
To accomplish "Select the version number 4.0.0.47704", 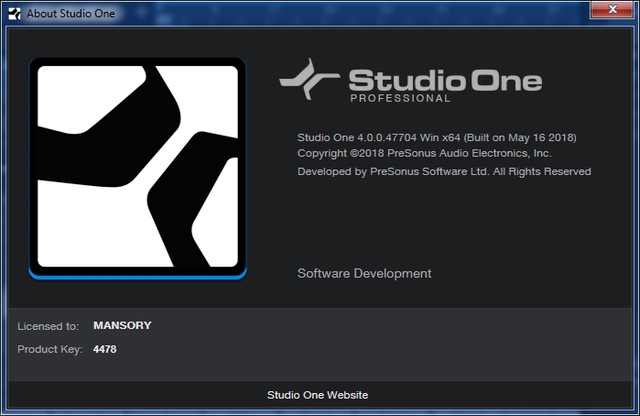I will pos(381,137).
